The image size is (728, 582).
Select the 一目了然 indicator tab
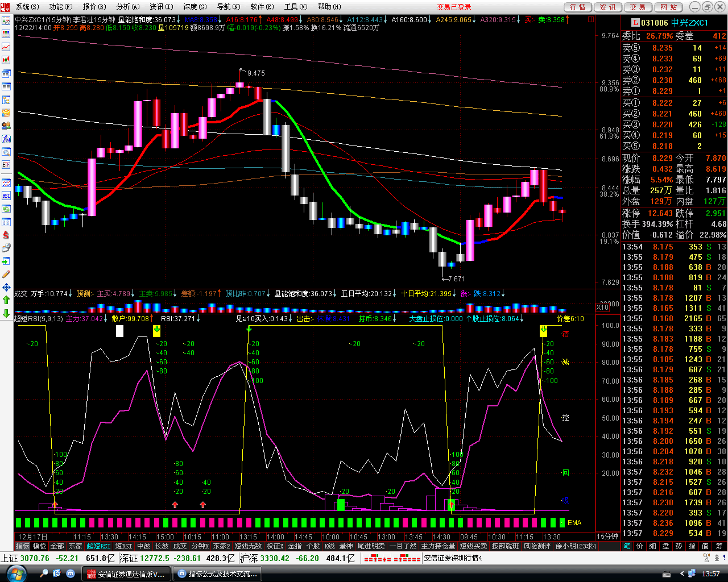pyautogui.click(x=403, y=546)
